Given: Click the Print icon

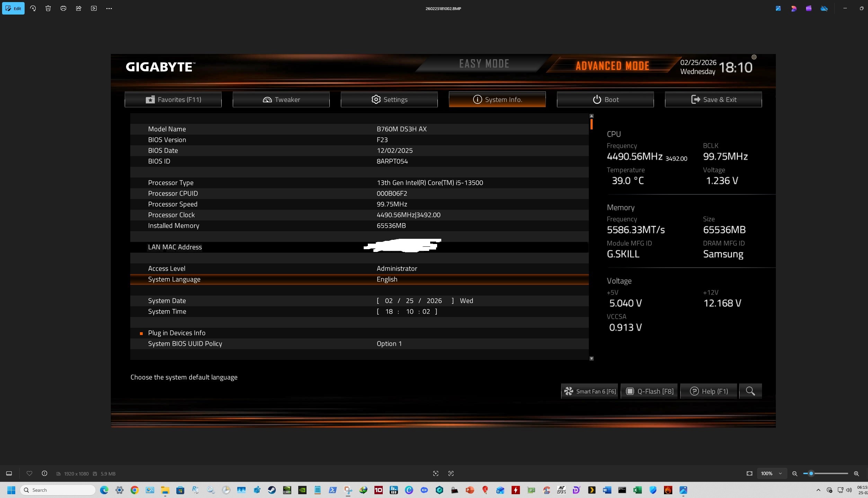Looking at the screenshot, I should pos(63,8).
